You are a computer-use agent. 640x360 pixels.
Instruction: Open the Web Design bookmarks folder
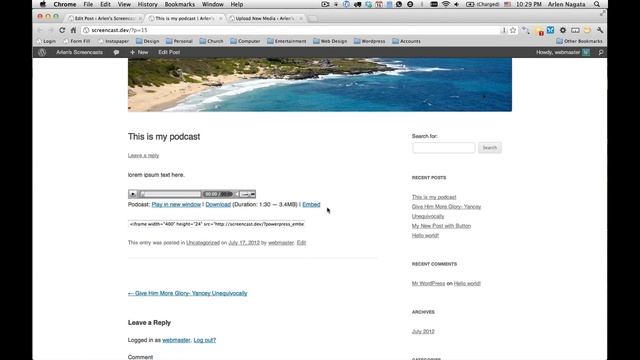[330, 41]
